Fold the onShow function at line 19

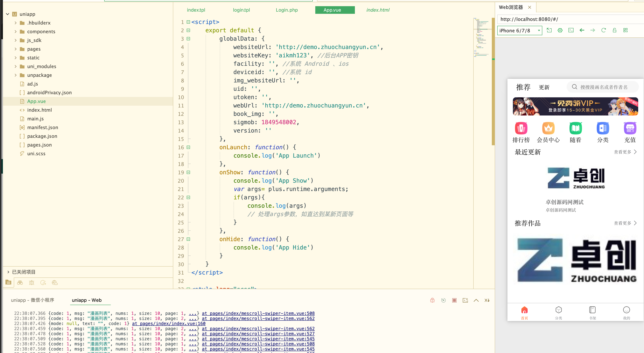click(x=188, y=172)
